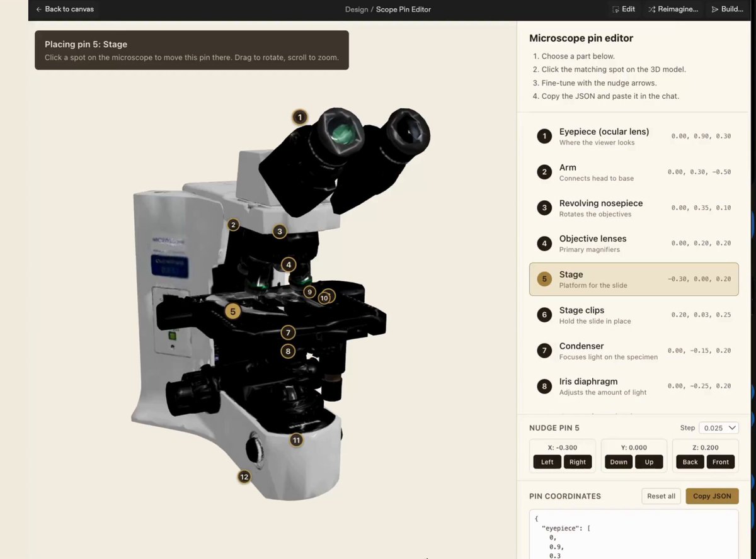756x559 pixels.
Task: Click pin marker 2 on the arm
Action: (x=233, y=225)
